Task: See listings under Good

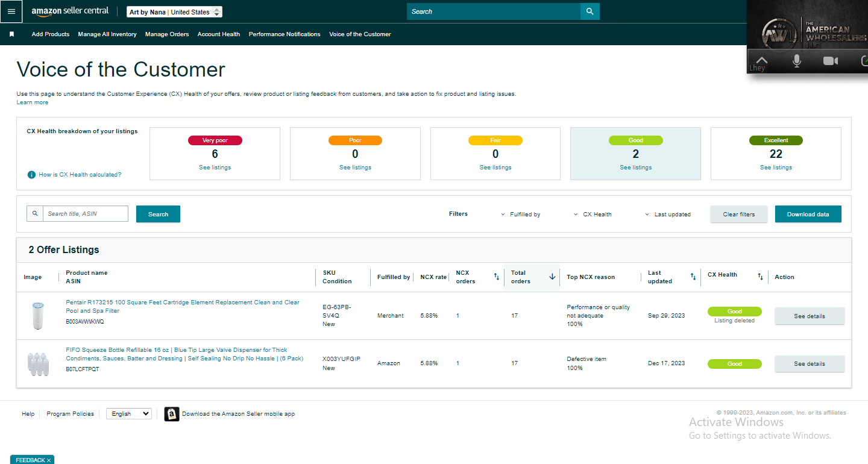Action: click(636, 168)
